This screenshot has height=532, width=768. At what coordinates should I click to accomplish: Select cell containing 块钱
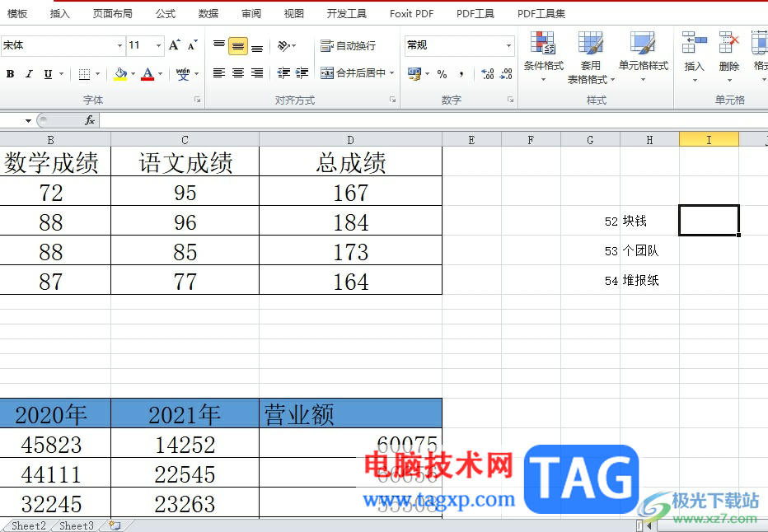click(649, 222)
